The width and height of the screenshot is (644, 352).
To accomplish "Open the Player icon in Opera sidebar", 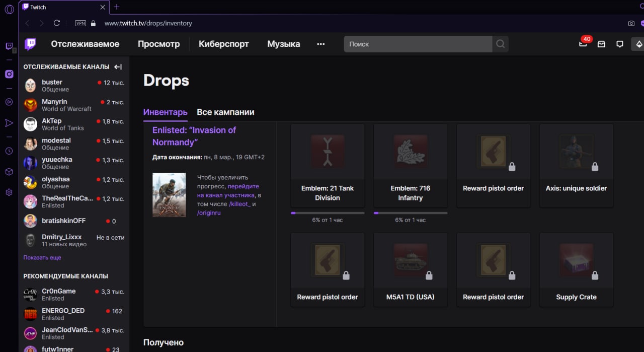I will (x=9, y=102).
